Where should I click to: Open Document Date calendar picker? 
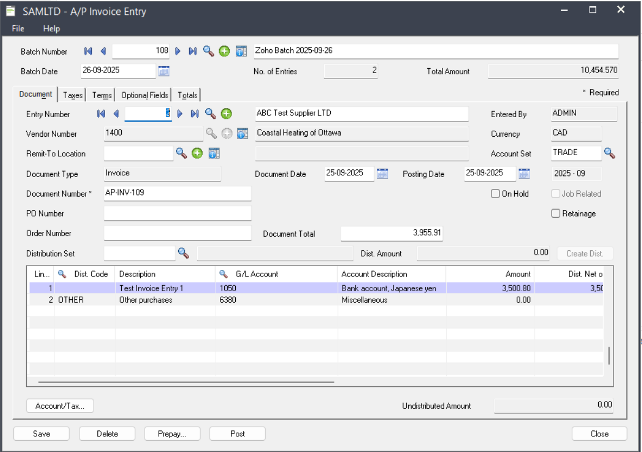382,173
